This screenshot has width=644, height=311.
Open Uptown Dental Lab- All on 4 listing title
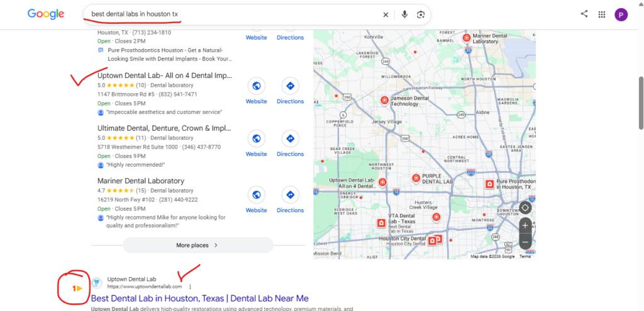point(165,76)
